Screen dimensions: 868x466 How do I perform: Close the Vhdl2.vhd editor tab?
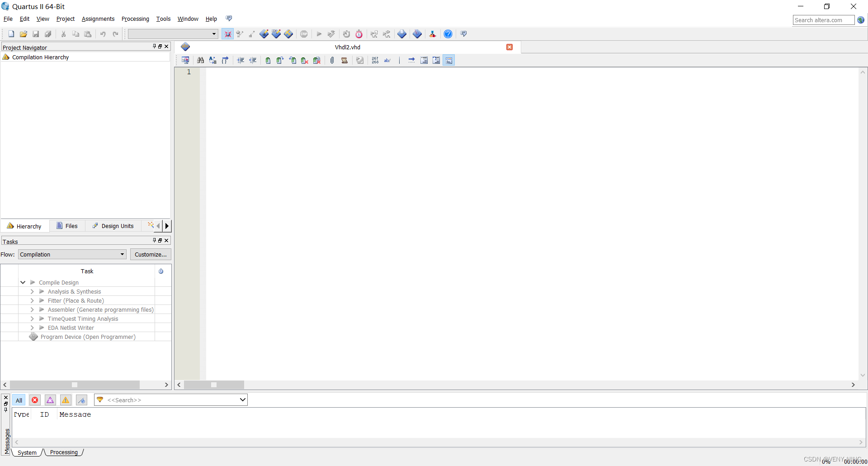tap(509, 47)
